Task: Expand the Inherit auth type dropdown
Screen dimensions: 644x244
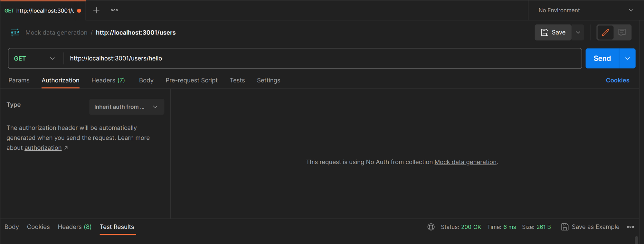Action: (x=127, y=107)
